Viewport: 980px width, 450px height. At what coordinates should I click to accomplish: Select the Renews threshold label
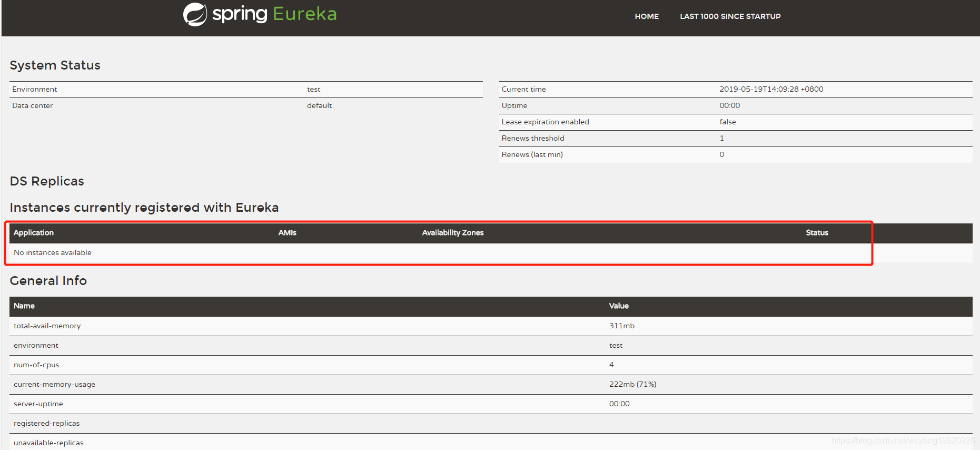(x=533, y=138)
